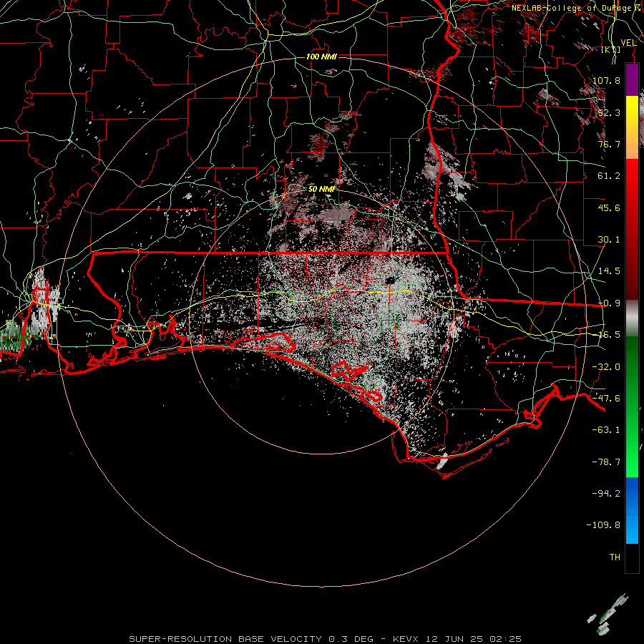Select the 45.6 value on the velocity scale
This screenshot has height=644, width=644.
pos(609,208)
